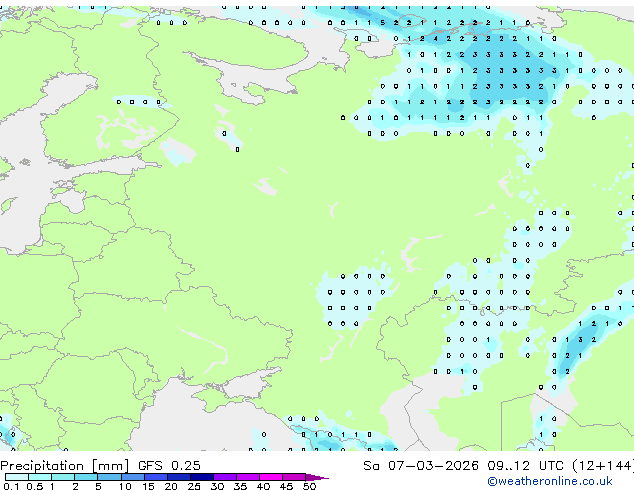634x490 pixels.
Task: Click the above-50 arrow tip of legend
Action: (317, 477)
